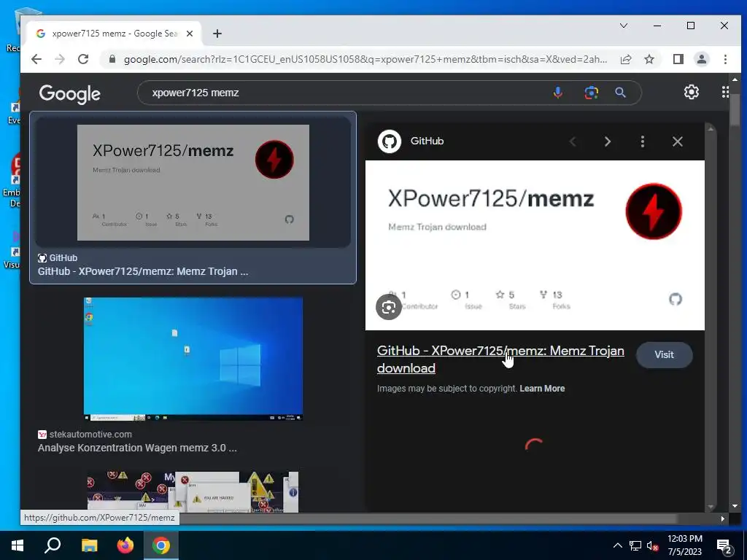Viewport: 747px width, 560px height.
Task: Open the Google apps grid
Action: click(x=725, y=92)
